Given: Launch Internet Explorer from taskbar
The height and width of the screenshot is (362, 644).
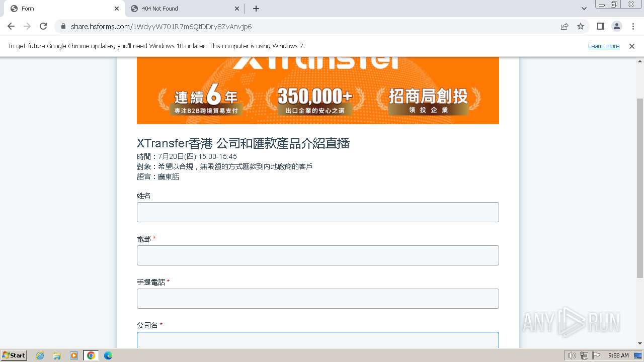Looking at the screenshot, I should 40,355.
